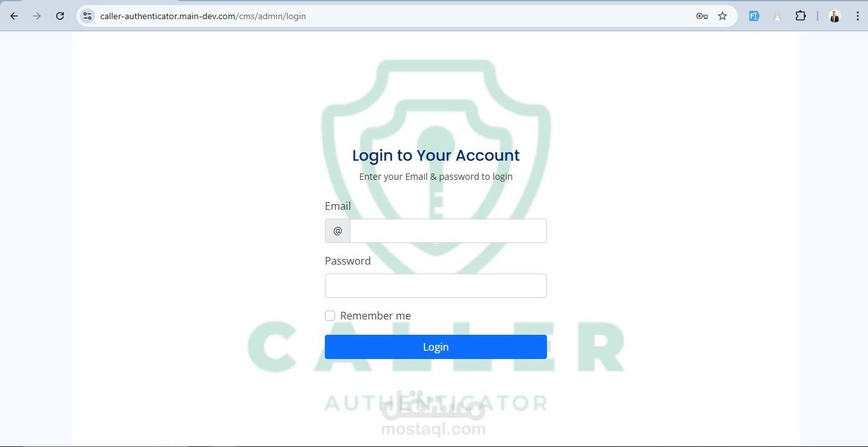868x447 pixels.
Task: Click the @ prefix on Email field
Action: tap(338, 231)
